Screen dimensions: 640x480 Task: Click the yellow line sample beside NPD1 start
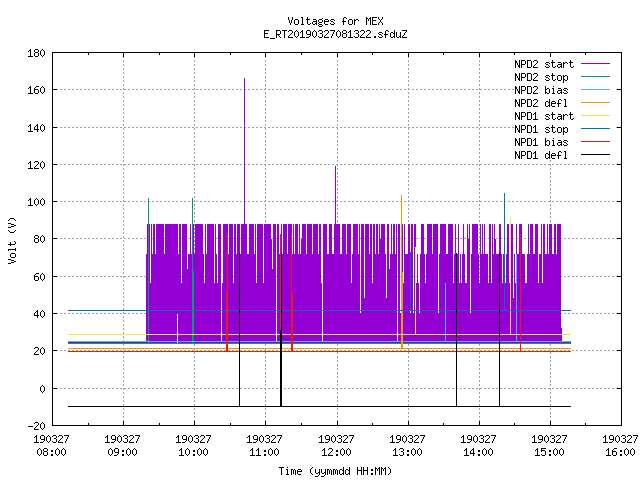pyautogui.click(x=595, y=116)
